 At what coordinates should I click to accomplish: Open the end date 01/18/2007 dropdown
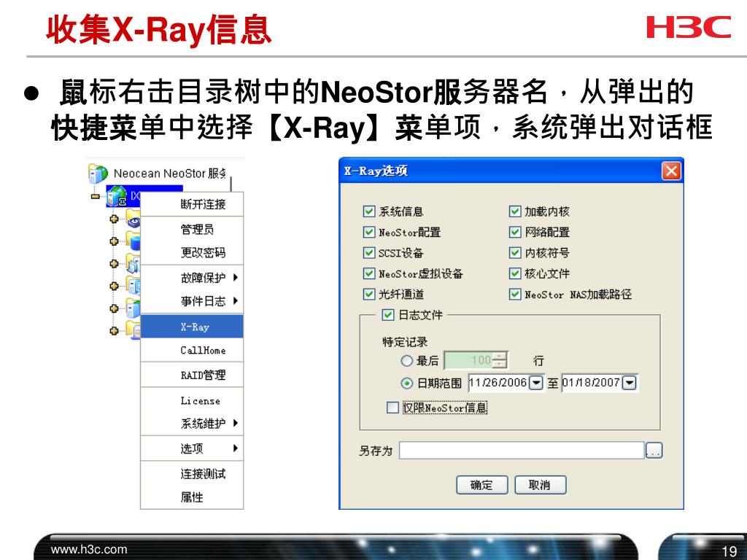(x=630, y=382)
